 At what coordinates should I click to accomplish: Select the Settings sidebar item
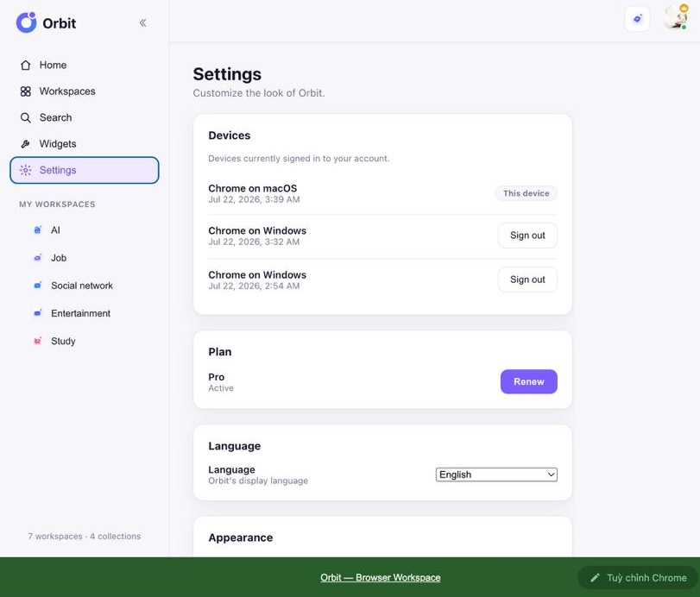click(85, 170)
